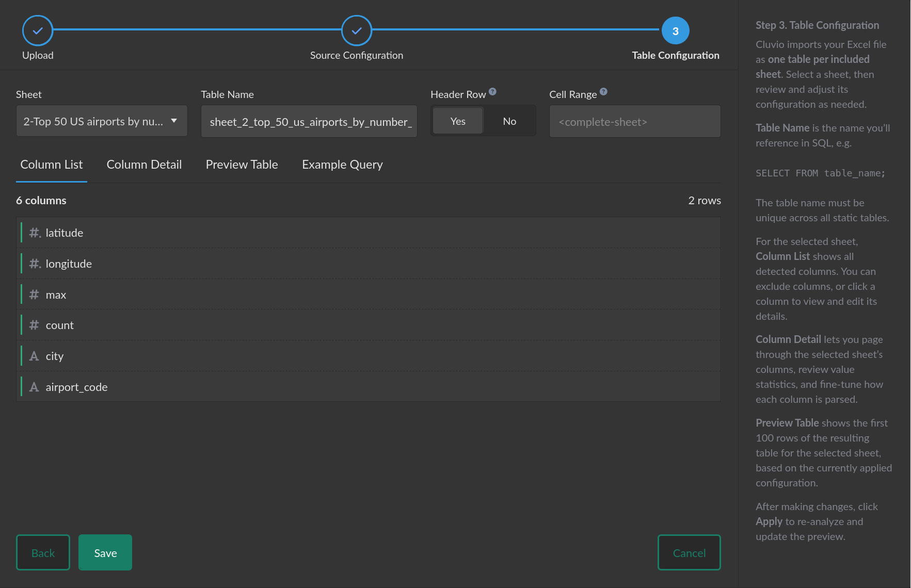
Task: Show the Example Query tab
Action: (342, 165)
